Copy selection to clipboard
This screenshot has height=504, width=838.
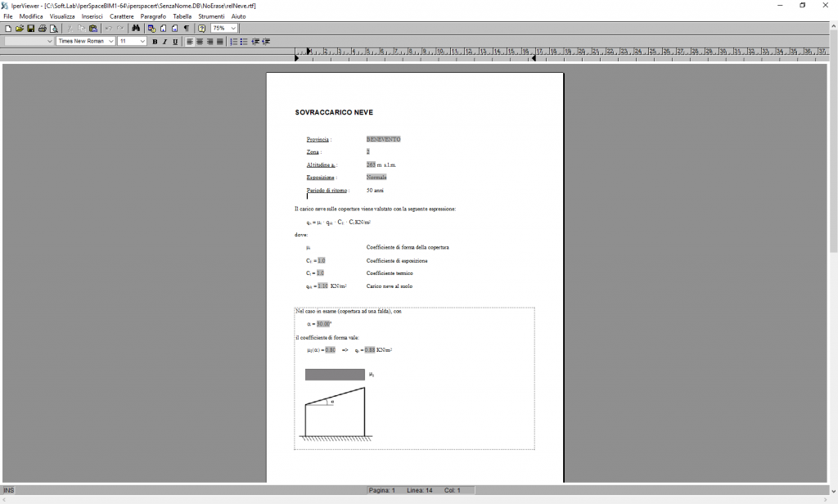pos(81,29)
